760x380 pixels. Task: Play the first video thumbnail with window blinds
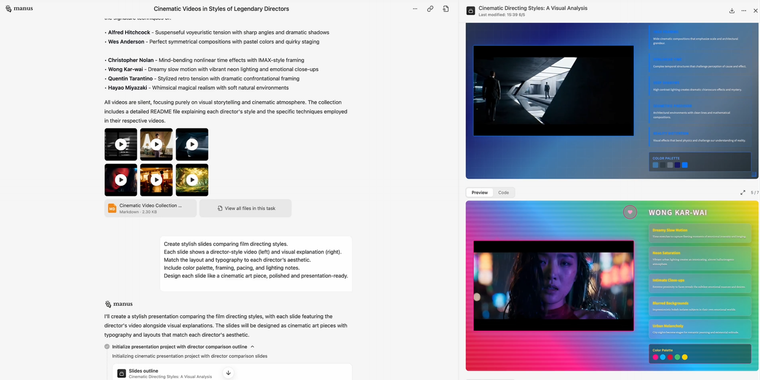[x=121, y=144]
